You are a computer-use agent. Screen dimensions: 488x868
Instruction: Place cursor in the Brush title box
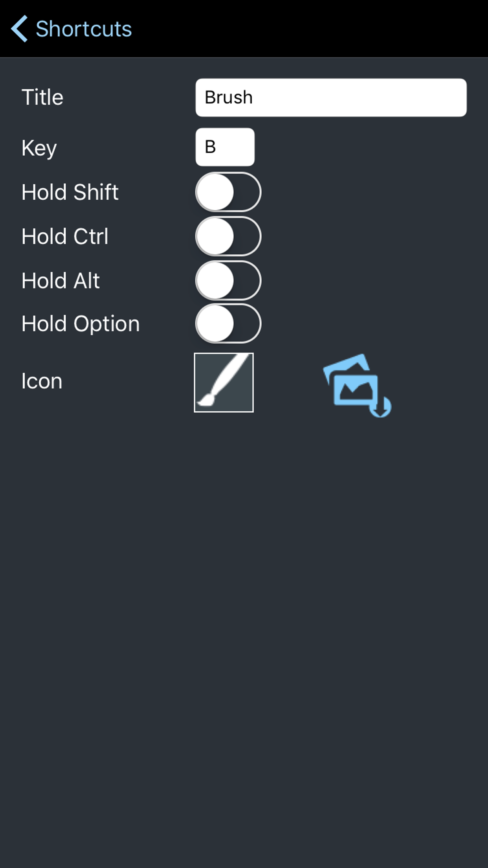click(x=330, y=97)
